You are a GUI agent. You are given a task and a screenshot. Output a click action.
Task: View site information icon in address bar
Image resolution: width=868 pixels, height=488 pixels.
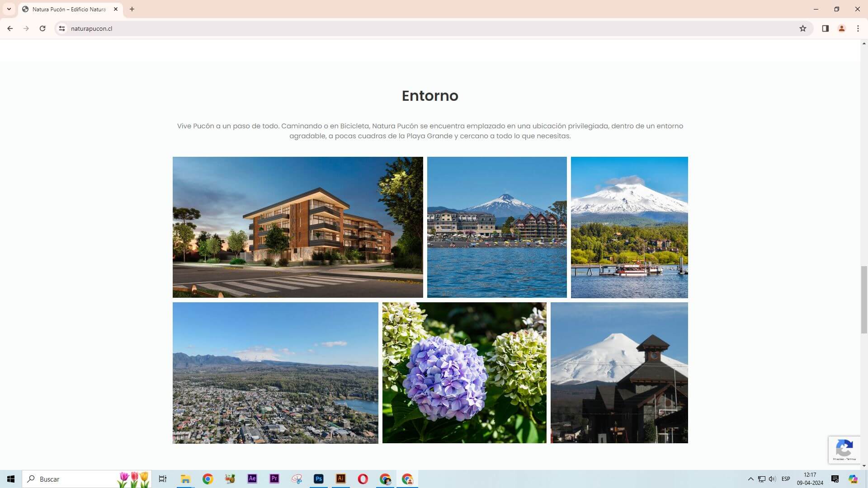click(x=62, y=28)
